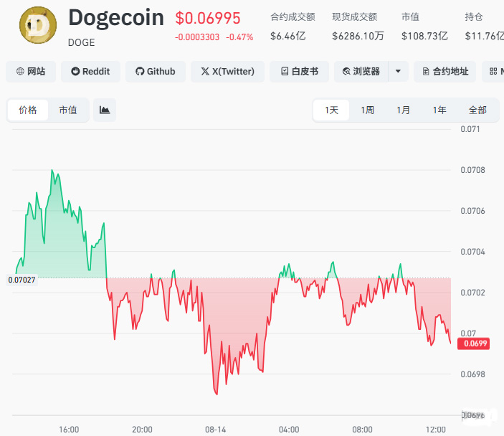Select the 1周 time range
The height and width of the screenshot is (436, 504).
click(367, 110)
